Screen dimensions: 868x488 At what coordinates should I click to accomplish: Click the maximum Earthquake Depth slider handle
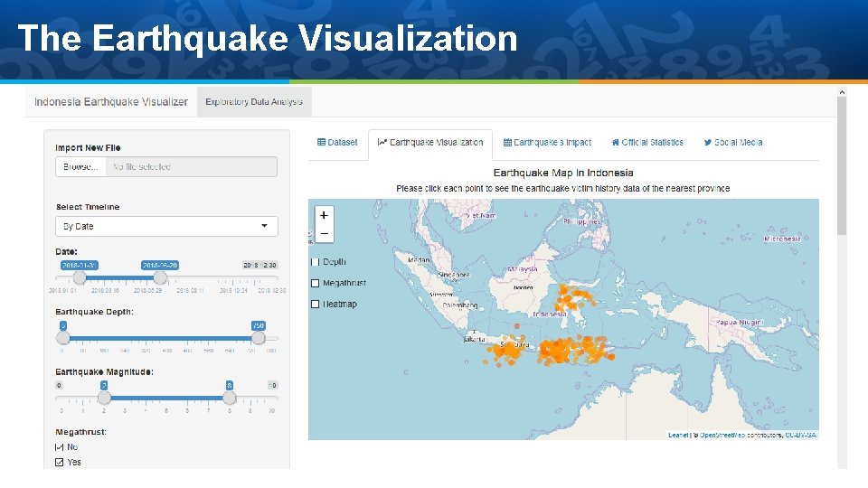(x=258, y=337)
